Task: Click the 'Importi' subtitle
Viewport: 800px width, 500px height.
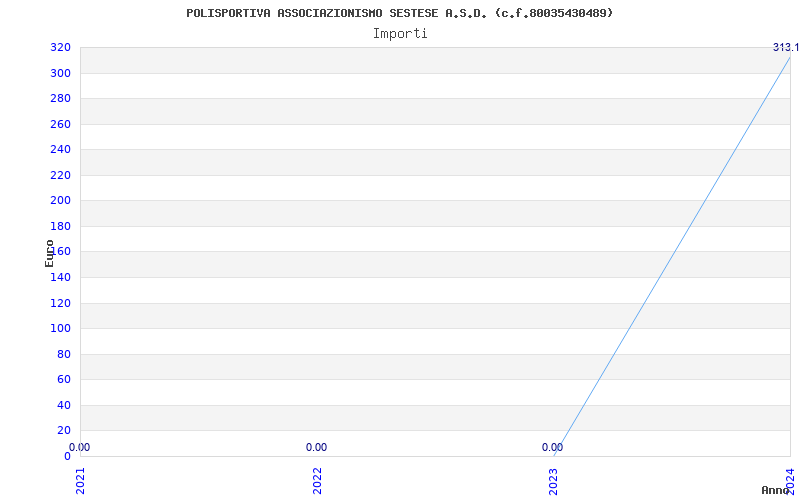Action: 400,34
